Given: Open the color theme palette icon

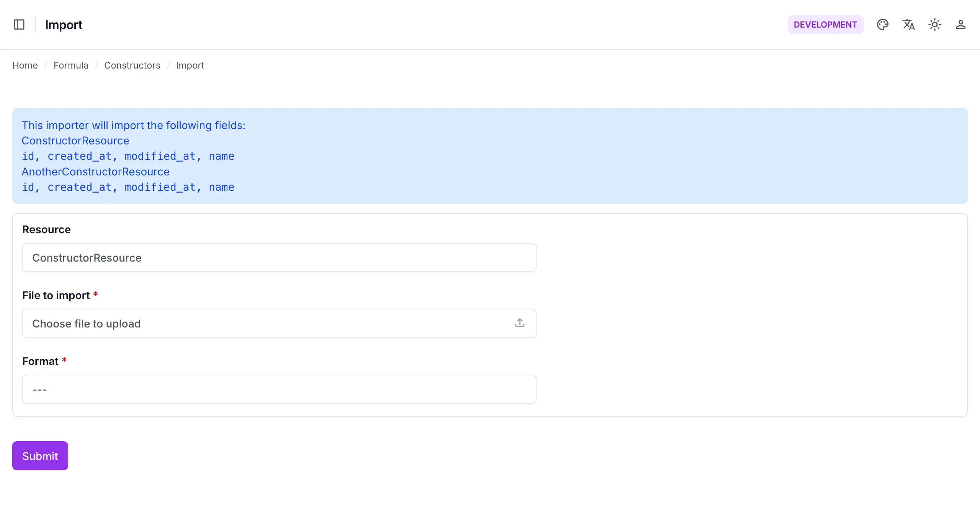Looking at the screenshot, I should 882,25.
